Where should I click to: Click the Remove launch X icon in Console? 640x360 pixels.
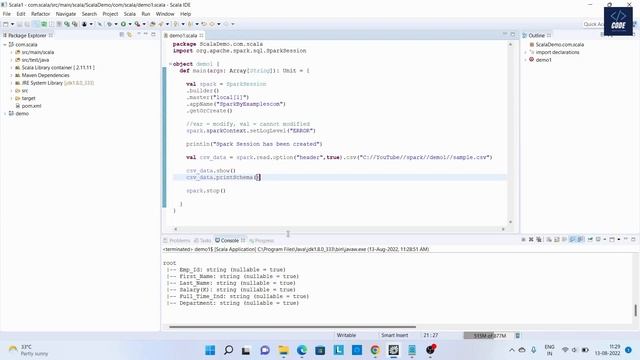(531, 240)
